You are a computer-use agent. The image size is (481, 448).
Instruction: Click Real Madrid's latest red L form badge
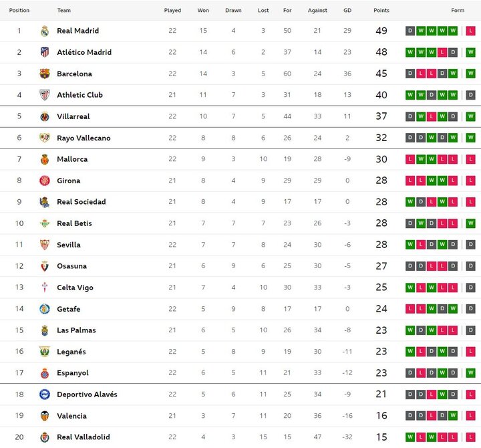[x=471, y=31]
